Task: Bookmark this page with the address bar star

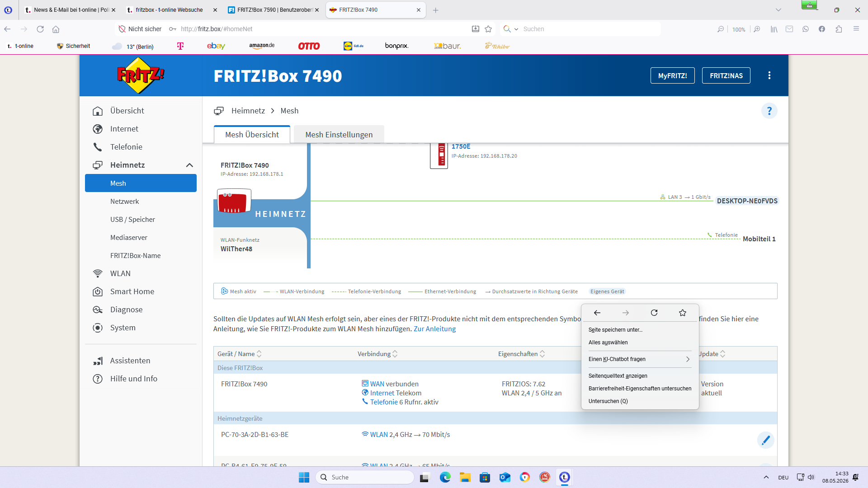Action: coord(488,29)
